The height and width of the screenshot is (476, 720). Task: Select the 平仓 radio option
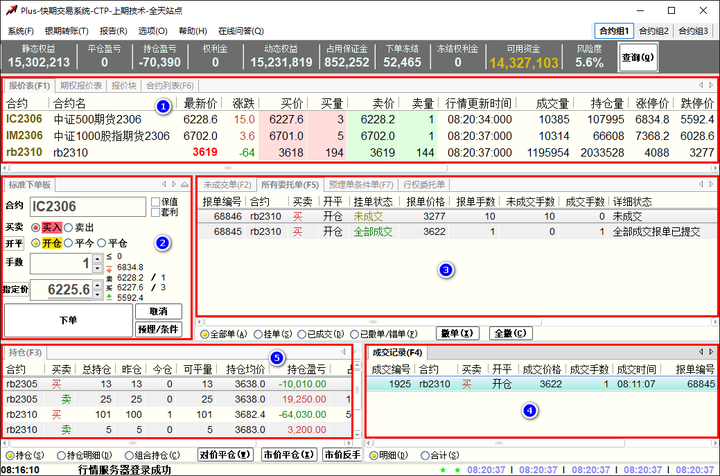click(101, 243)
